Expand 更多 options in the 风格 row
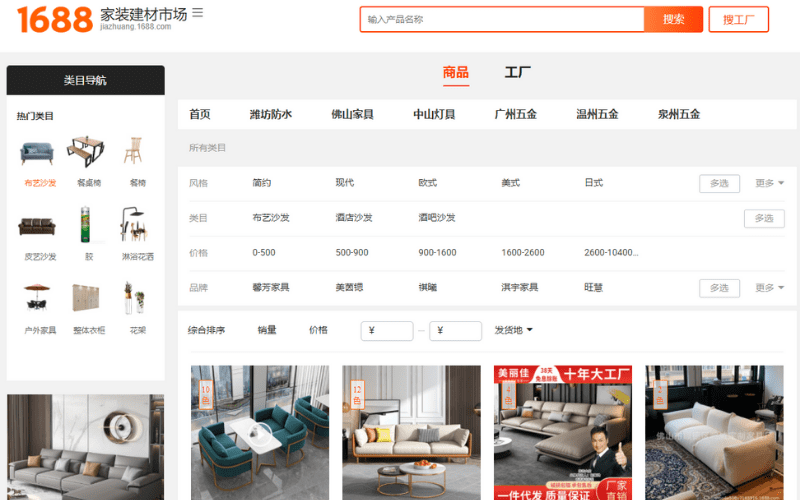The image size is (800, 500). click(x=769, y=184)
